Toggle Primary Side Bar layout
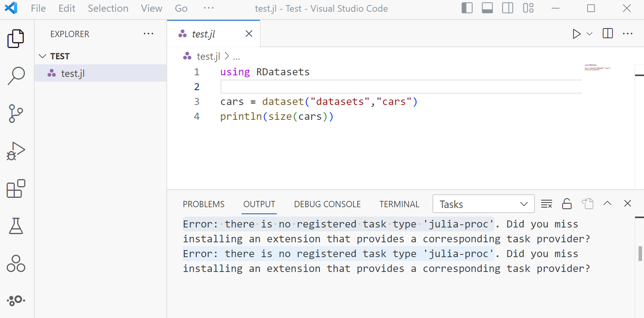Viewport: 644px width, 318px height. click(x=467, y=8)
